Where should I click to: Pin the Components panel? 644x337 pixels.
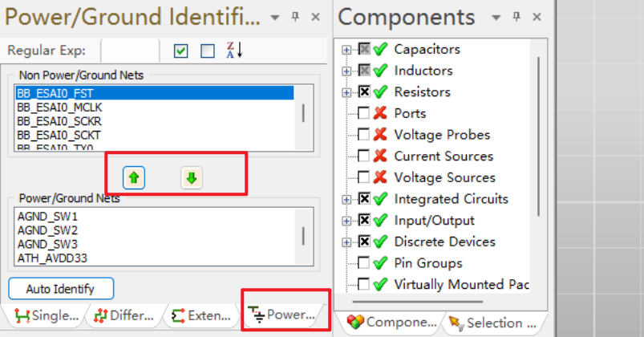(x=516, y=17)
